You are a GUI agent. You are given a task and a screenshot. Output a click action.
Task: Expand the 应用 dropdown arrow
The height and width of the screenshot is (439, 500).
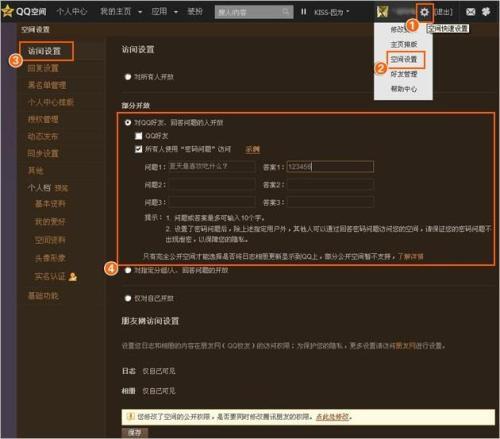tap(176, 12)
